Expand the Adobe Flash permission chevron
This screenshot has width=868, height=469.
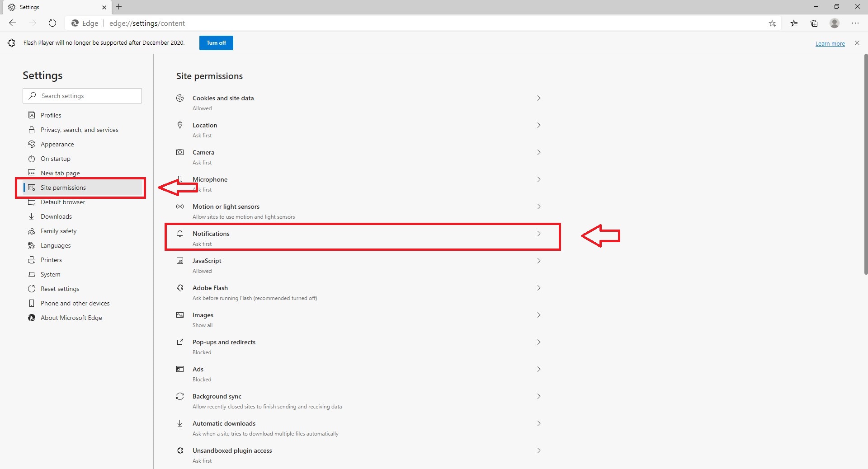pos(538,288)
